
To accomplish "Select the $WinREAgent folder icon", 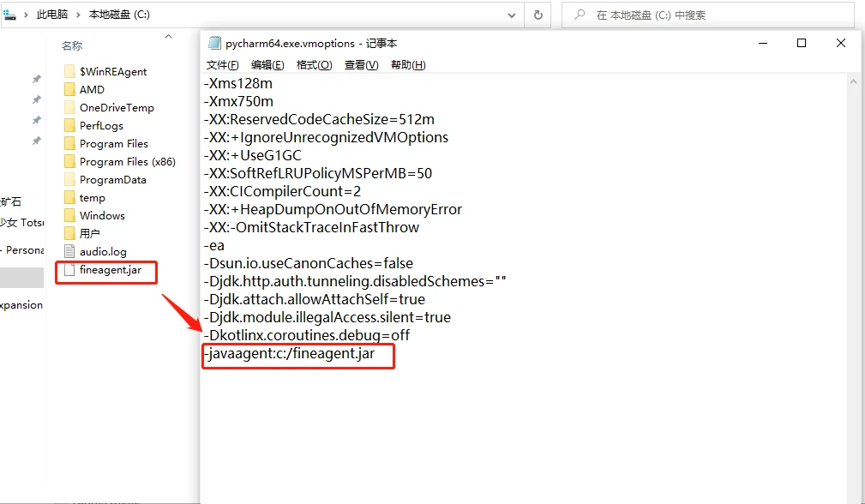I will [x=69, y=71].
